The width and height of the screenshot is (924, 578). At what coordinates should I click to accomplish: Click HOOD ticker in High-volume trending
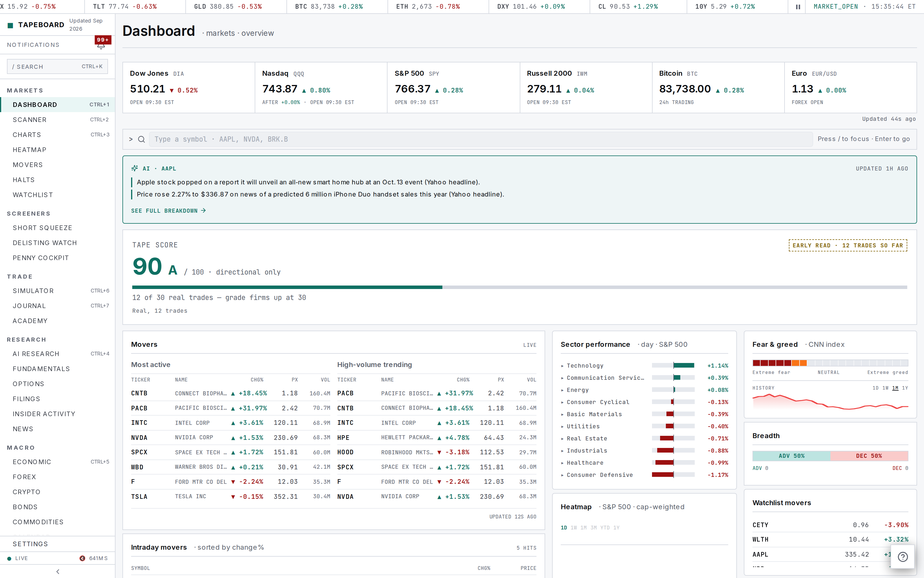point(345,452)
